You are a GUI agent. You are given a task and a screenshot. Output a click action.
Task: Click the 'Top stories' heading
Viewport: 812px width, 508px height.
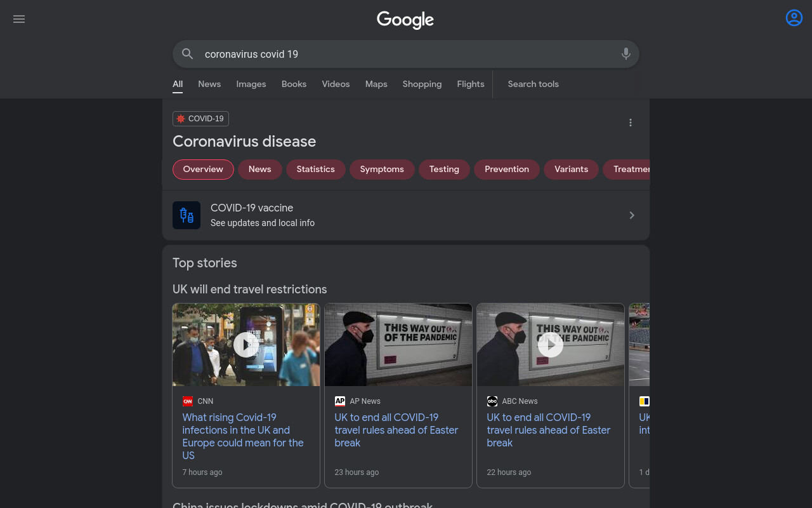205,263
